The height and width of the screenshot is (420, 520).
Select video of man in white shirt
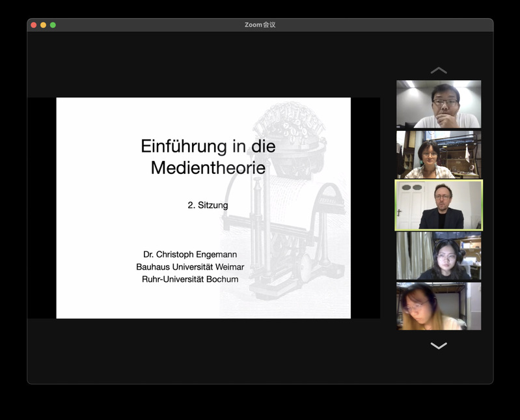tap(439, 104)
